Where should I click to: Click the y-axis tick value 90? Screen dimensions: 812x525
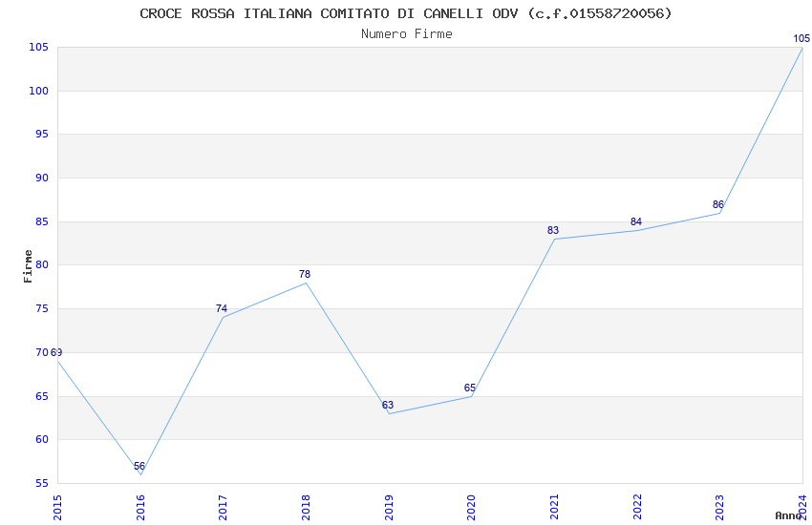pos(42,178)
